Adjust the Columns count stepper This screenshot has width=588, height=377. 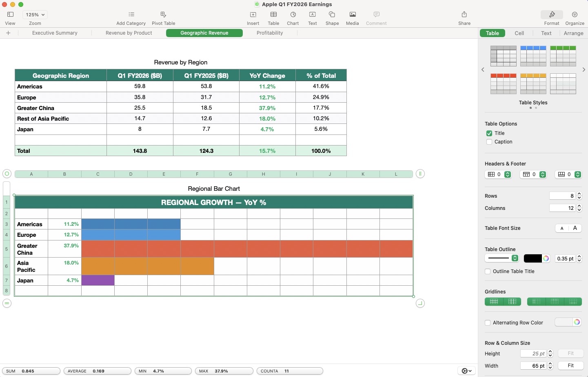(579, 208)
